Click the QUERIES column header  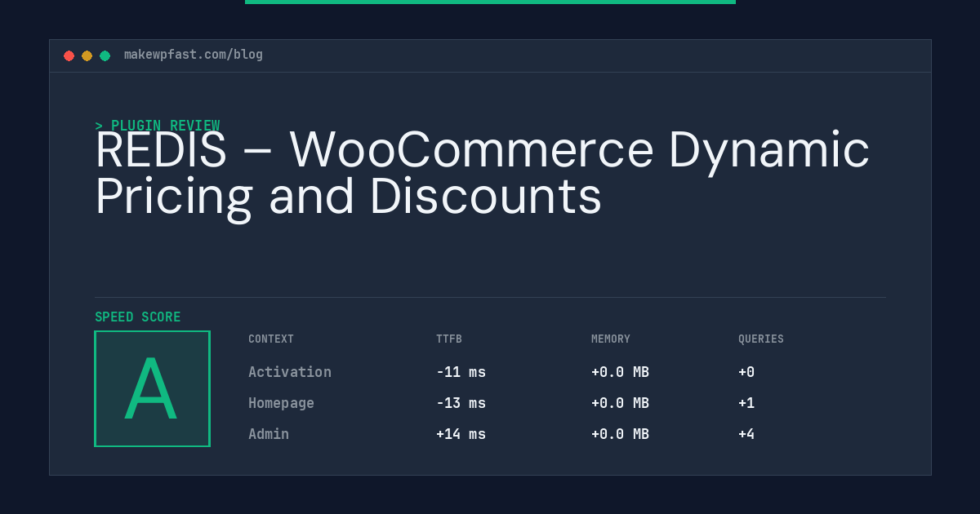tap(761, 339)
